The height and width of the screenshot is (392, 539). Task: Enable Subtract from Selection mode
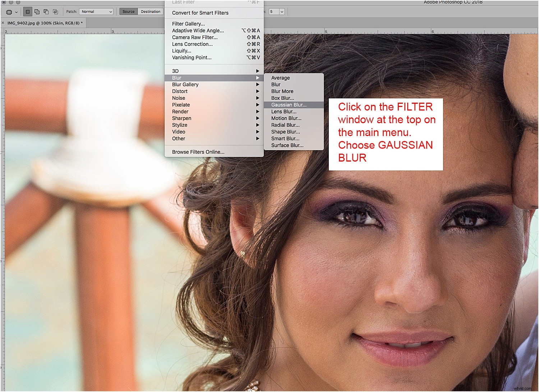(46, 11)
